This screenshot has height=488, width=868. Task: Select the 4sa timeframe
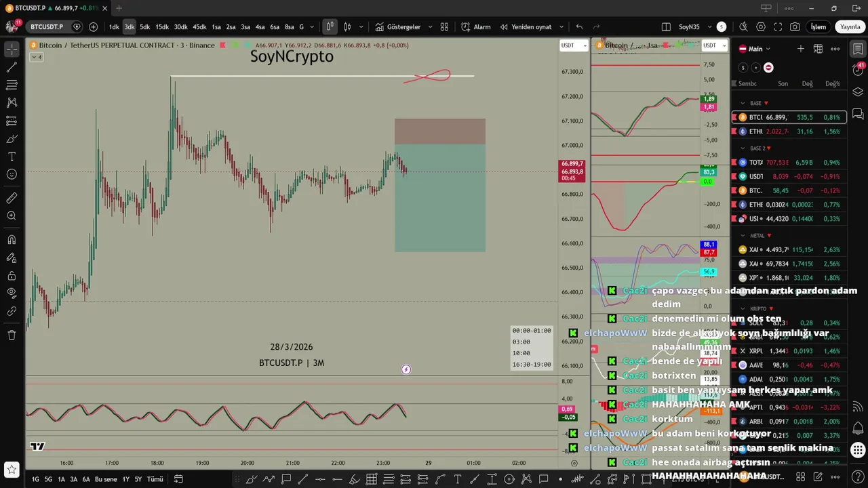260,27
